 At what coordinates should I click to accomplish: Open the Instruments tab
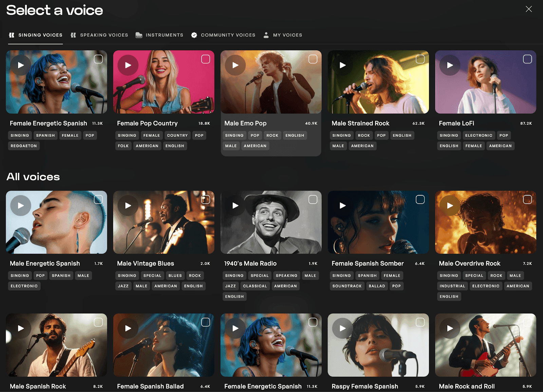160,35
